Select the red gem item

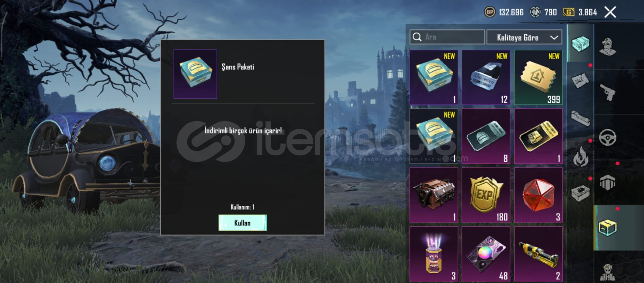point(538,195)
